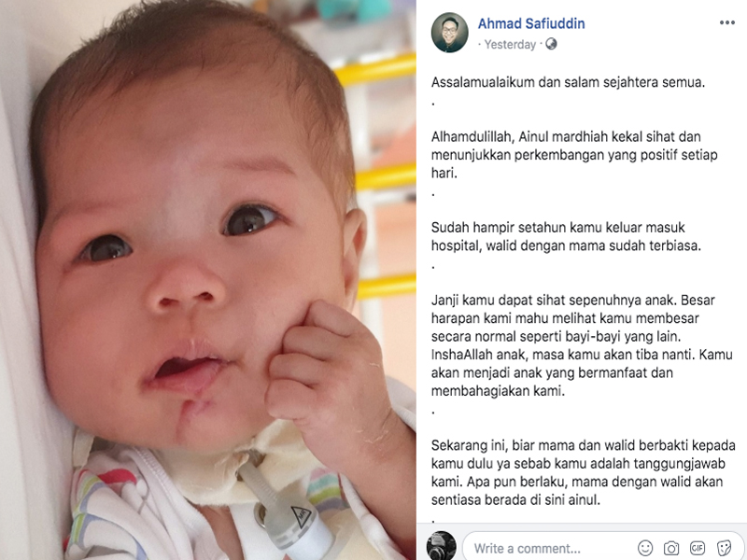Open the baby photo in the post

tap(207, 280)
